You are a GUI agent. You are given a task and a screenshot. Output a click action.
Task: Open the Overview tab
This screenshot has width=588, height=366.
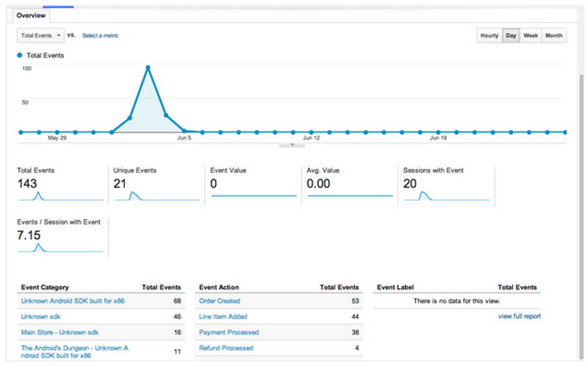[x=31, y=15]
